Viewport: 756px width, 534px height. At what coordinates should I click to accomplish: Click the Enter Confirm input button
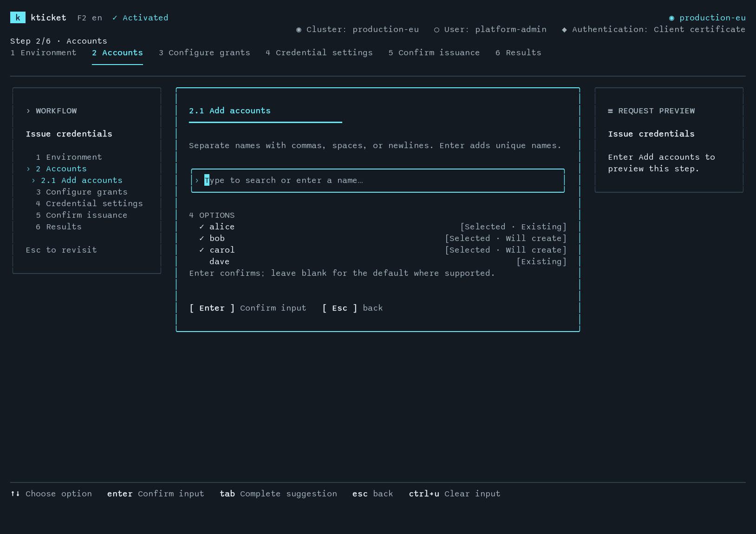[x=248, y=308]
